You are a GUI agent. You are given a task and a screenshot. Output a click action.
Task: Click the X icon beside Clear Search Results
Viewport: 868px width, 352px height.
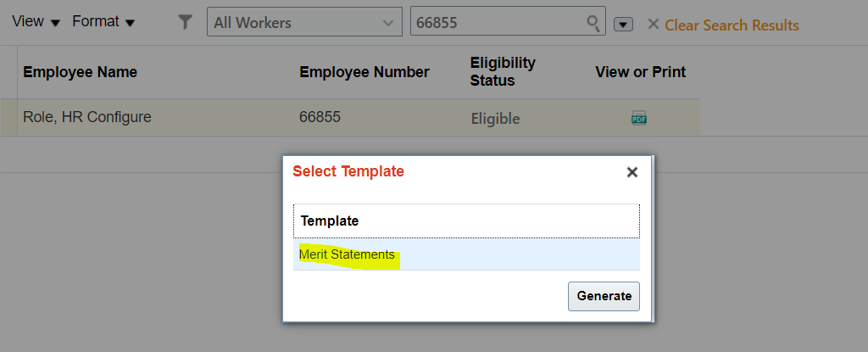(654, 25)
